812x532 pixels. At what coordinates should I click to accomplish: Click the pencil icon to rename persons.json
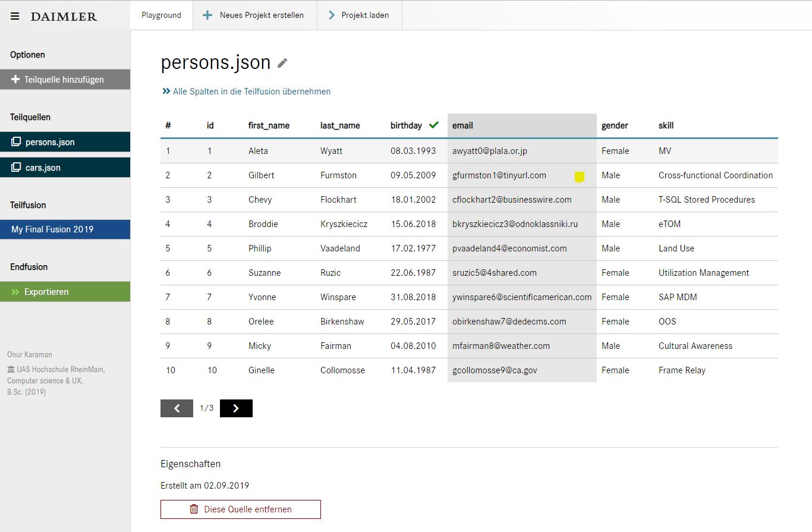(x=282, y=62)
